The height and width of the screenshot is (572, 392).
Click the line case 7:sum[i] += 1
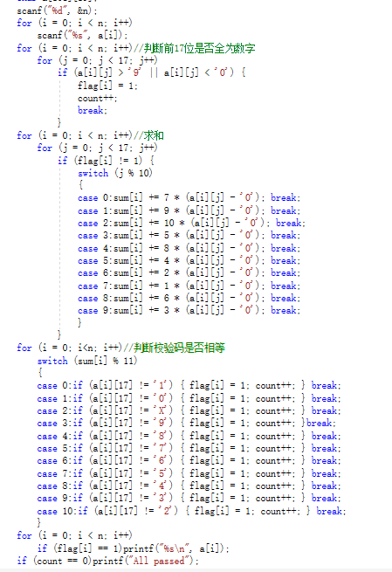(189, 286)
